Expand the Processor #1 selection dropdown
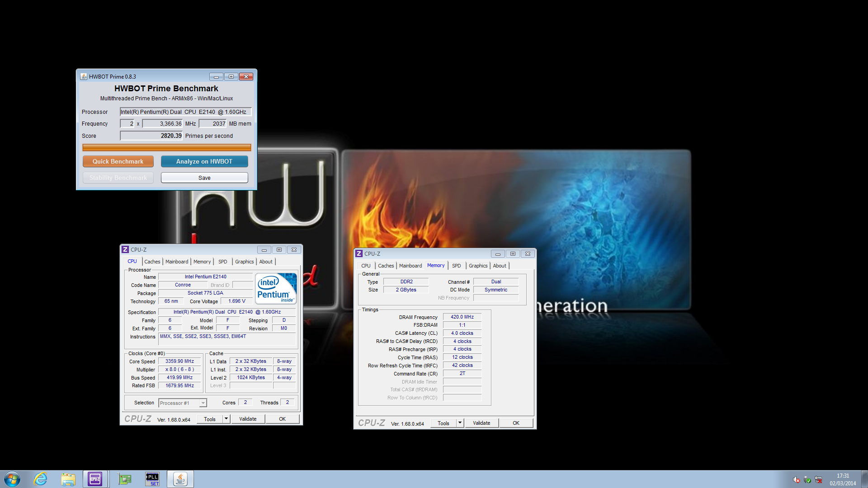 pyautogui.click(x=203, y=403)
